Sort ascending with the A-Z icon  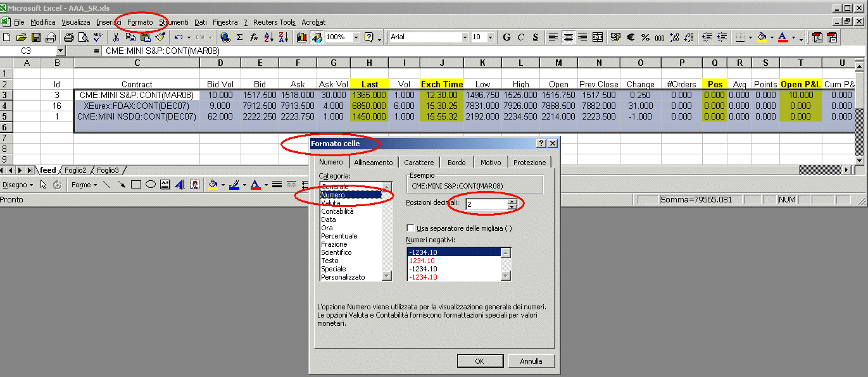[268, 37]
